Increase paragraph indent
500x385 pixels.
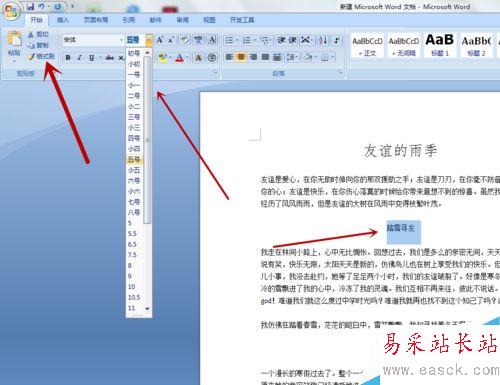pyautogui.click(x=293, y=40)
